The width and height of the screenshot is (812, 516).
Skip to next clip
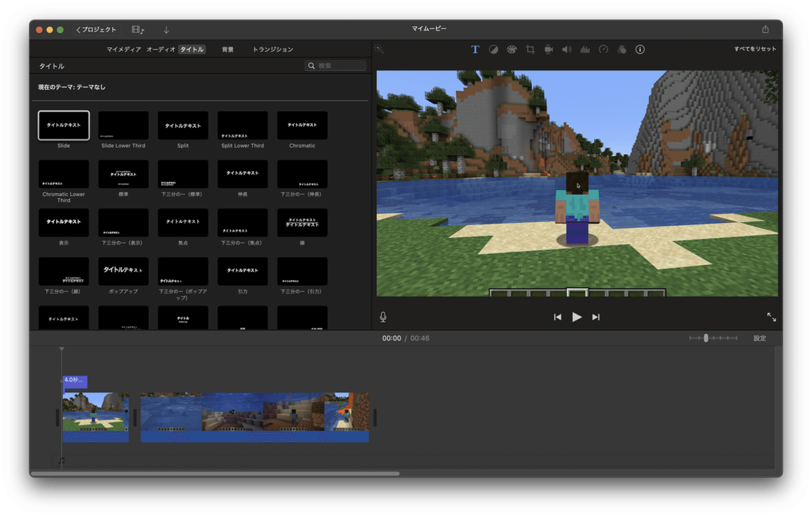click(x=595, y=316)
